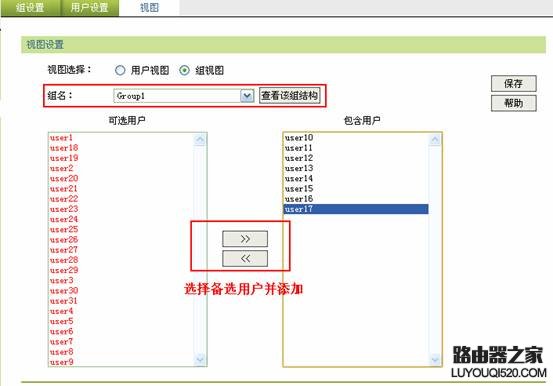
Task: Select user23 in available users list
Action: 122,210
